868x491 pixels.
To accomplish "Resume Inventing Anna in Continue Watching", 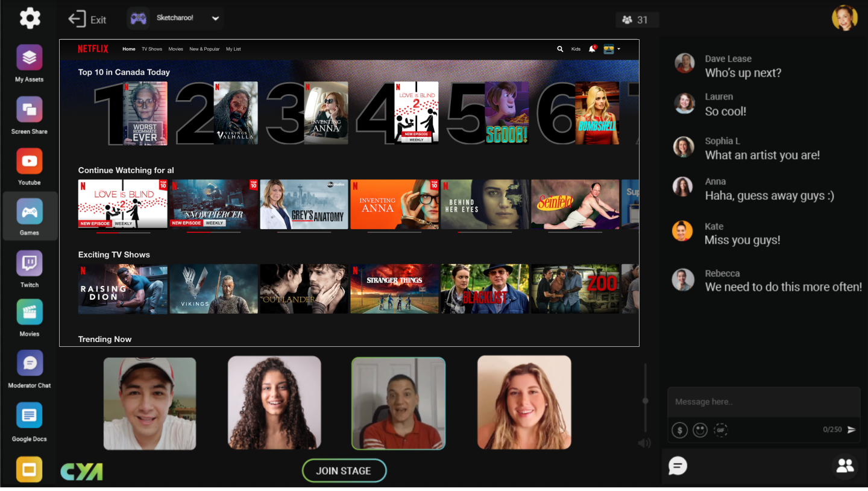I will coord(395,204).
